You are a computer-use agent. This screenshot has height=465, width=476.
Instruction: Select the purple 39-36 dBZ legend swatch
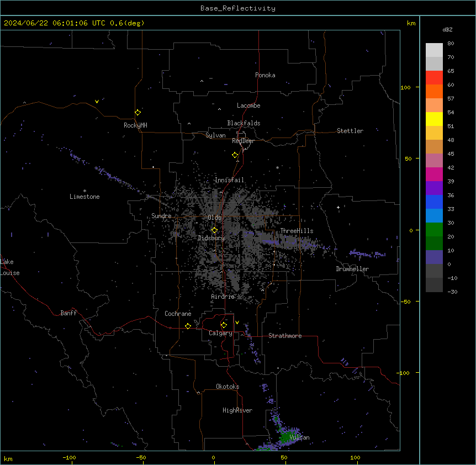coord(434,188)
